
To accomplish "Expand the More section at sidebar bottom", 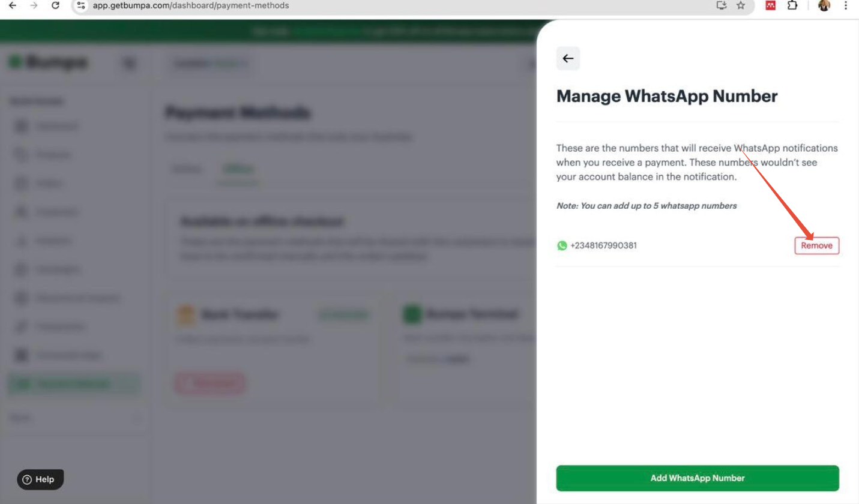I will [76, 418].
